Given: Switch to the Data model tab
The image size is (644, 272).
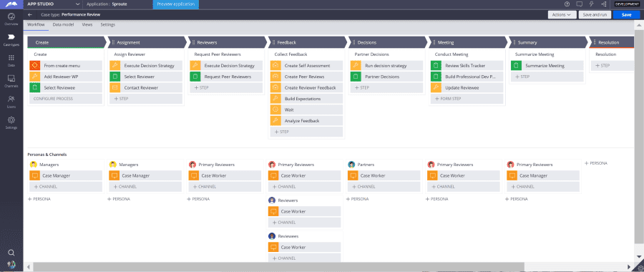Looking at the screenshot, I should point(63,24).
